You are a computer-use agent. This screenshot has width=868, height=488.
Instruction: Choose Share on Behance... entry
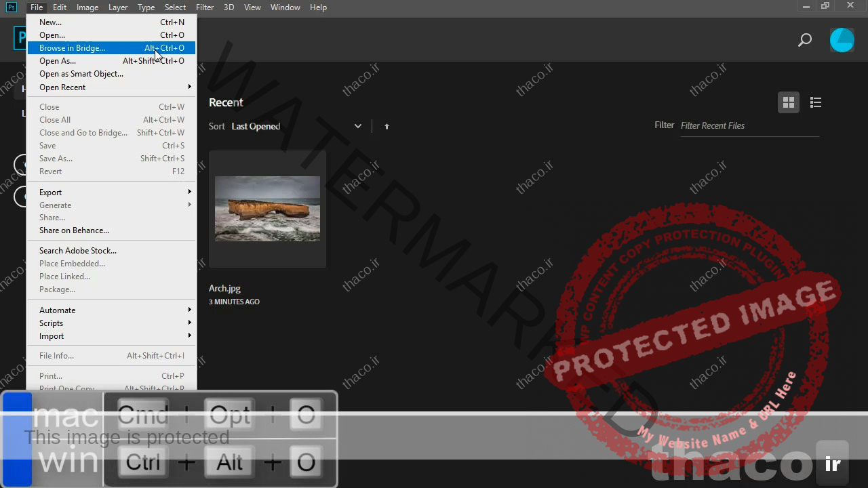[x=111, y=230]
